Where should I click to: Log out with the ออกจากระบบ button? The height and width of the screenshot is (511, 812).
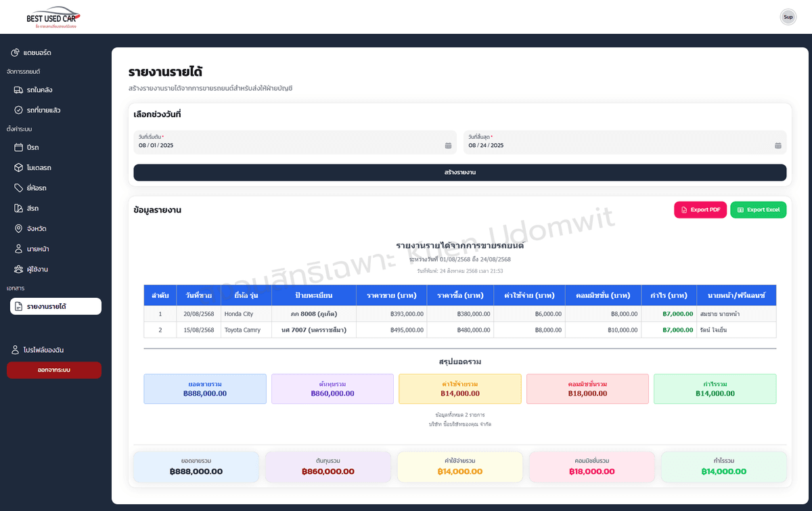pyautogui.click(x=54, y=370)
